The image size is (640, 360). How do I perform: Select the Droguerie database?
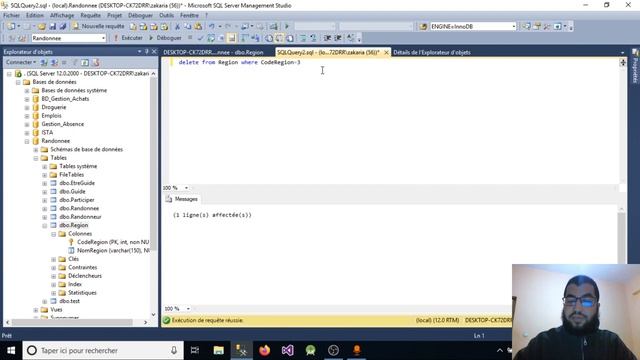click(53, 107)
